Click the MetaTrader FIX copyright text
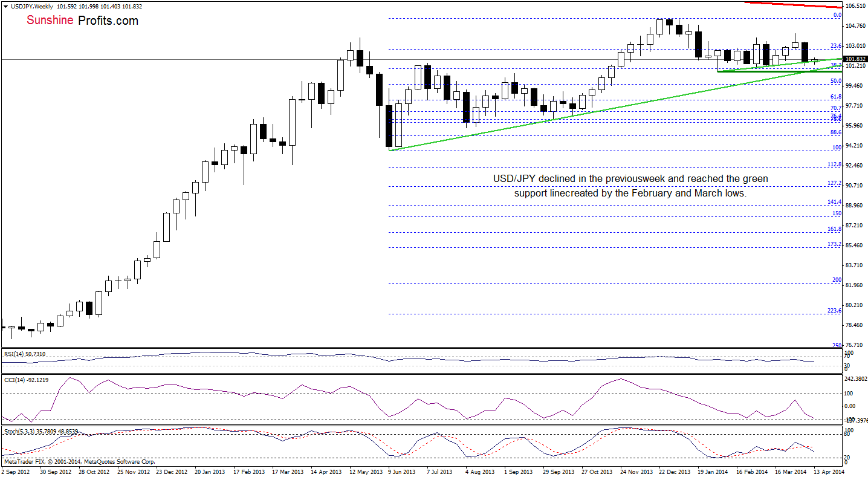Viewport: 868px width, 477px height. click(79, 461)
